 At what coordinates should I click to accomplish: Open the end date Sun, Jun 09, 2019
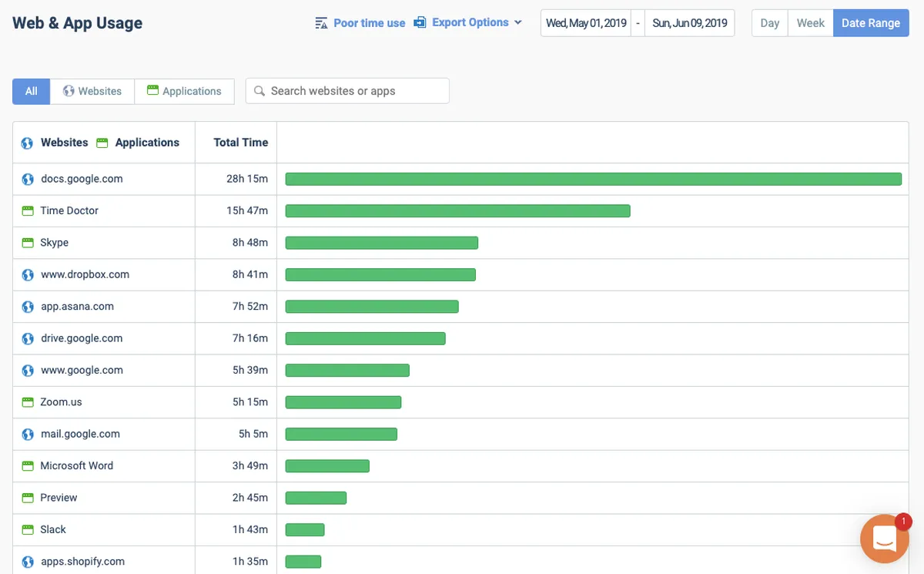[690, 23]
